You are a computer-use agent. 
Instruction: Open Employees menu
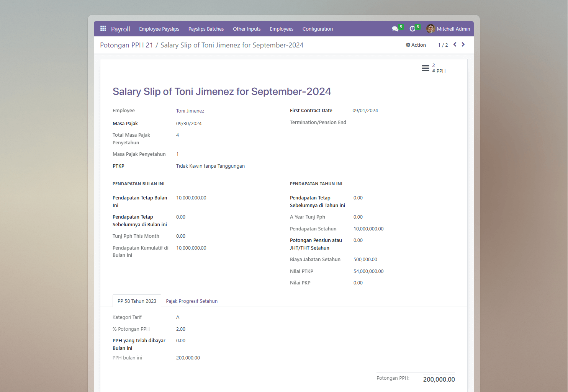tap(282, 29)
